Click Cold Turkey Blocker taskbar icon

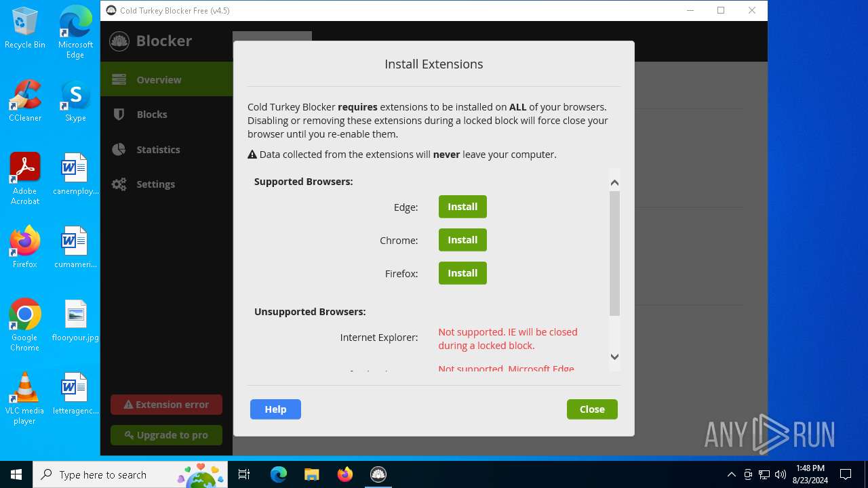pyautogui.click(x=378, y=474)
